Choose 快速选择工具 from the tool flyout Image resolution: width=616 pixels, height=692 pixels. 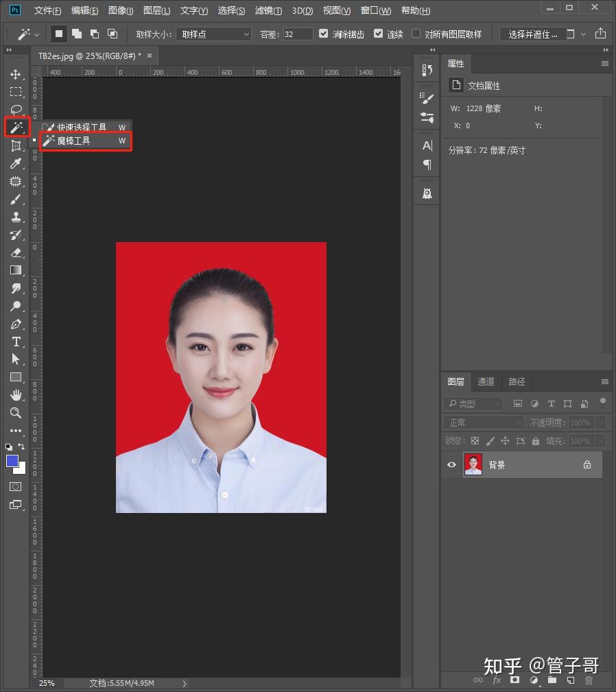pos(86,127)
